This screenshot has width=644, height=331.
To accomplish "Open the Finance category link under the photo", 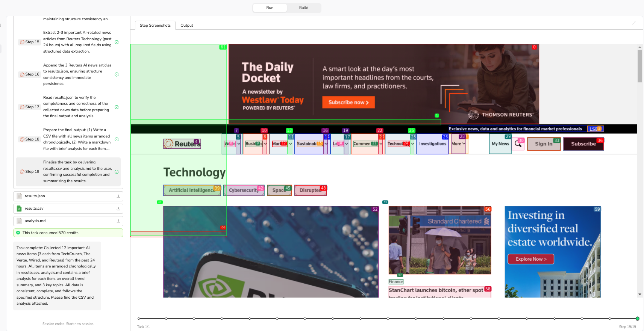I will click(x=396, y=282).
